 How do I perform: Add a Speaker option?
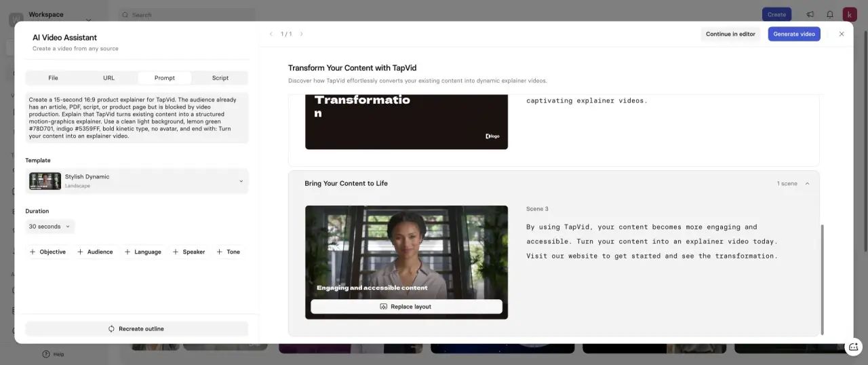click(189, 252)
